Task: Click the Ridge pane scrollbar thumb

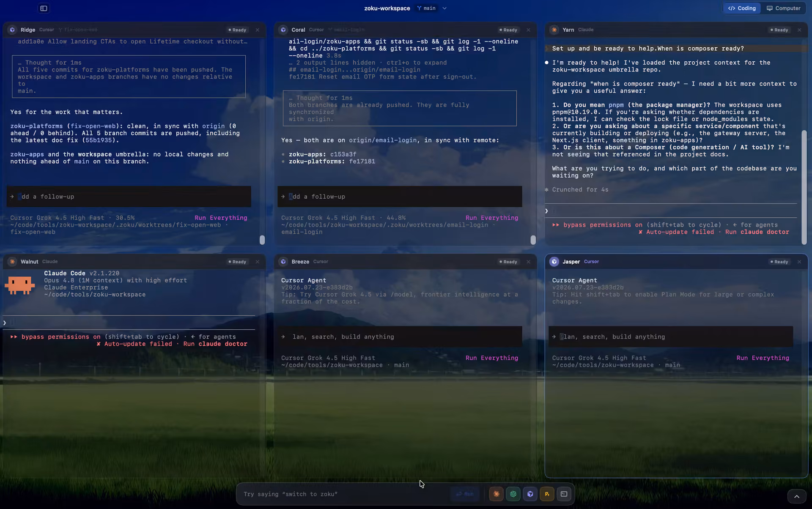Action: [x=262, y=240]
